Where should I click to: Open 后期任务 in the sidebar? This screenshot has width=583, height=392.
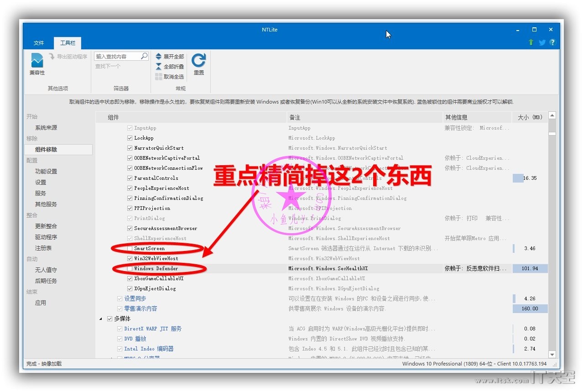coord(46,281)
